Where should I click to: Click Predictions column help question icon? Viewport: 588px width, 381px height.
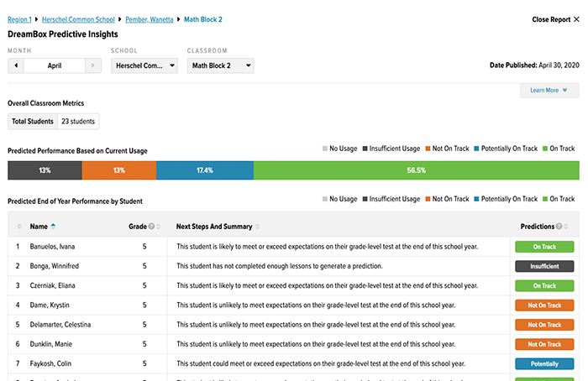[559, 227]
